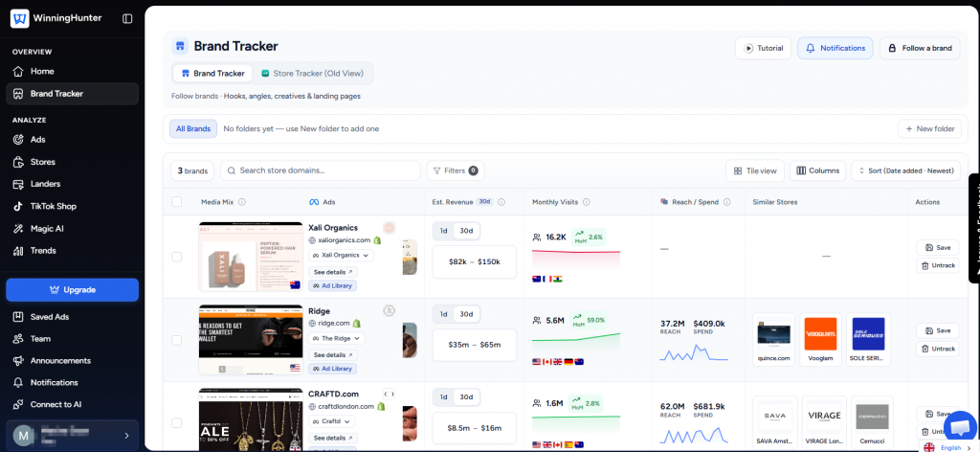Save the Xali Organics brand
Screen dimensions: 980x452
click(x=938, y=248)
